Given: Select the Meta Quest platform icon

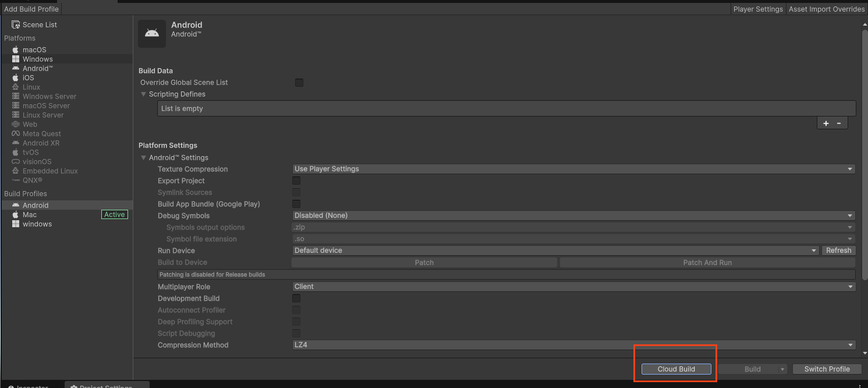Looking at the screenshot, I should (16, 133).
